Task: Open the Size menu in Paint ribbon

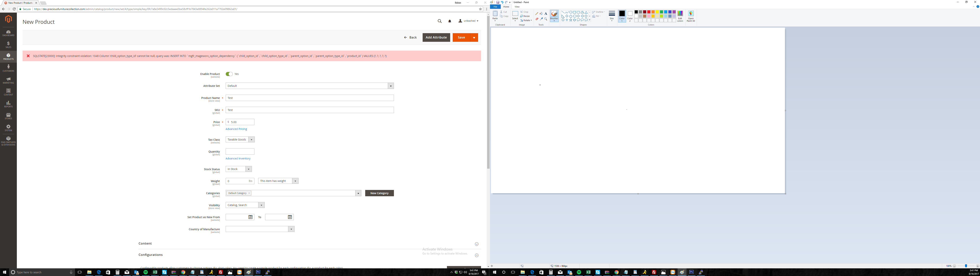Action: [612, 16]
